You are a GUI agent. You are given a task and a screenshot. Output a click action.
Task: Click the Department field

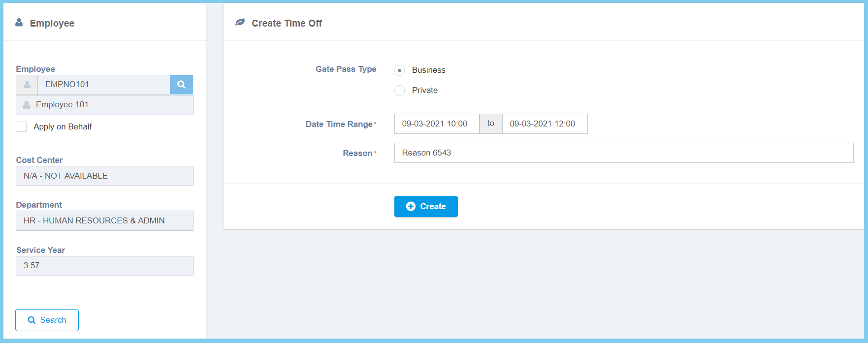[x=104, y=221]
